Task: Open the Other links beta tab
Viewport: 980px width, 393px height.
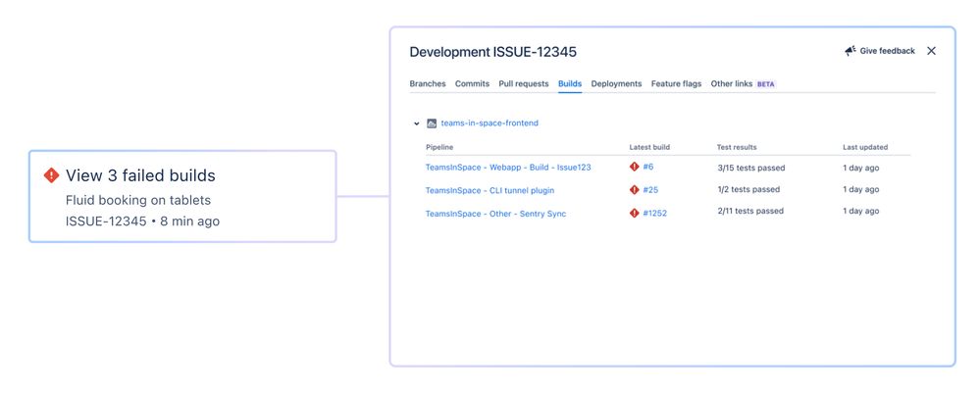Action: [x=744, y=83]
